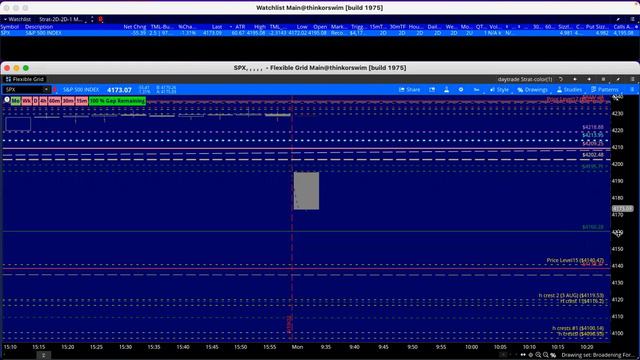Select the Flexible Grid tab
640x360 pixels.
pyautogui.click(x=24, y=79)
